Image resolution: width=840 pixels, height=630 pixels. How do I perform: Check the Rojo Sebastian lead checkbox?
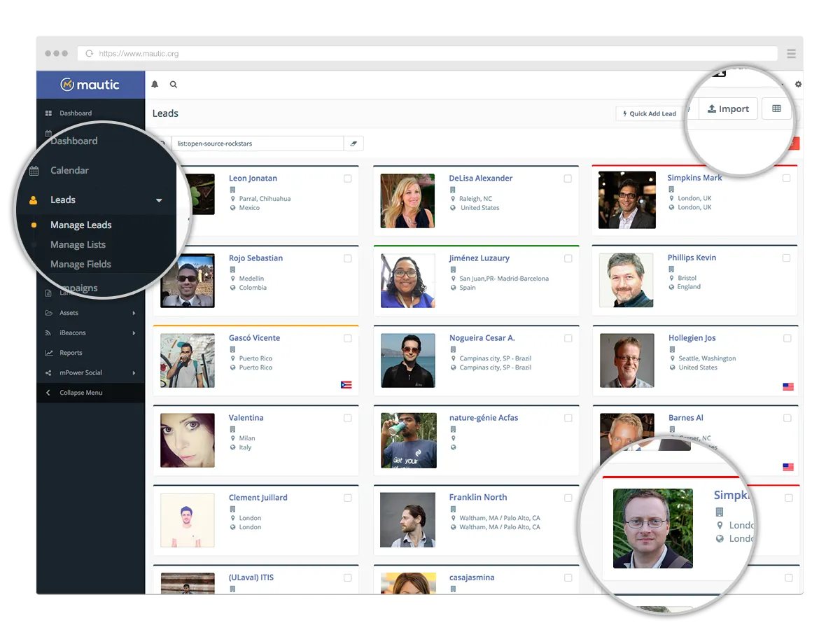[x=348, y=259]
